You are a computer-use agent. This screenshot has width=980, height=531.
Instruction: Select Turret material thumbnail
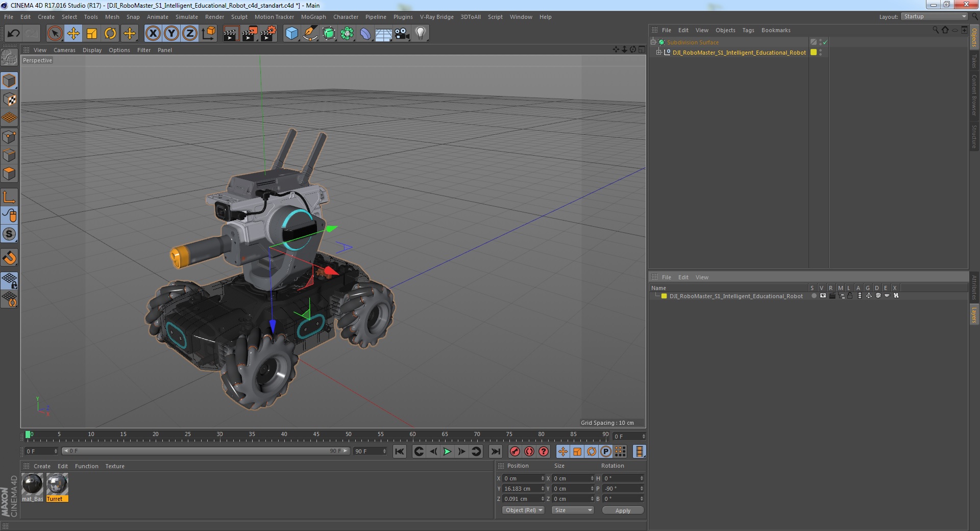coord(57,484)
